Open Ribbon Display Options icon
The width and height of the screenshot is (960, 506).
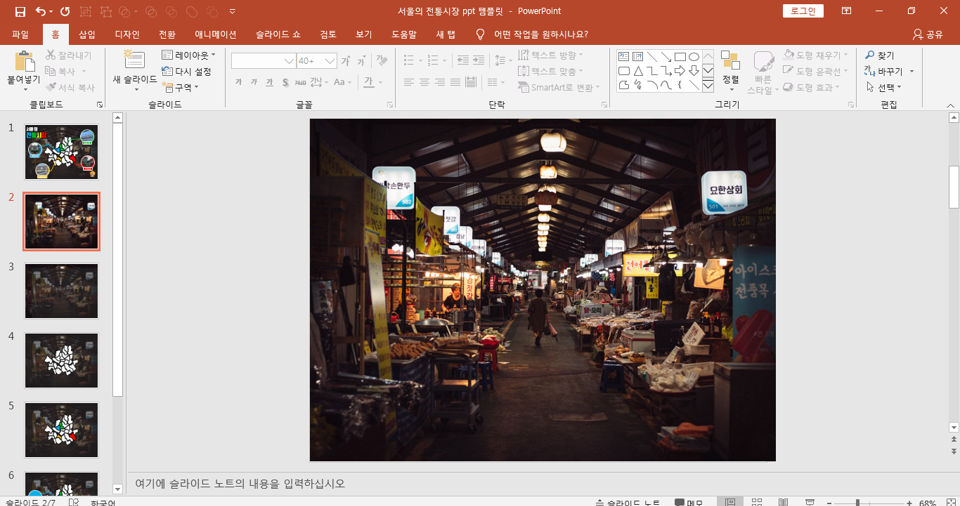point(846,11)
